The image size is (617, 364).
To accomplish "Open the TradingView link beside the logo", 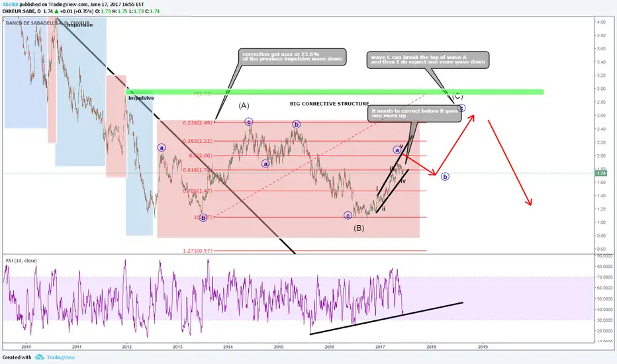I will click(61, 357).
